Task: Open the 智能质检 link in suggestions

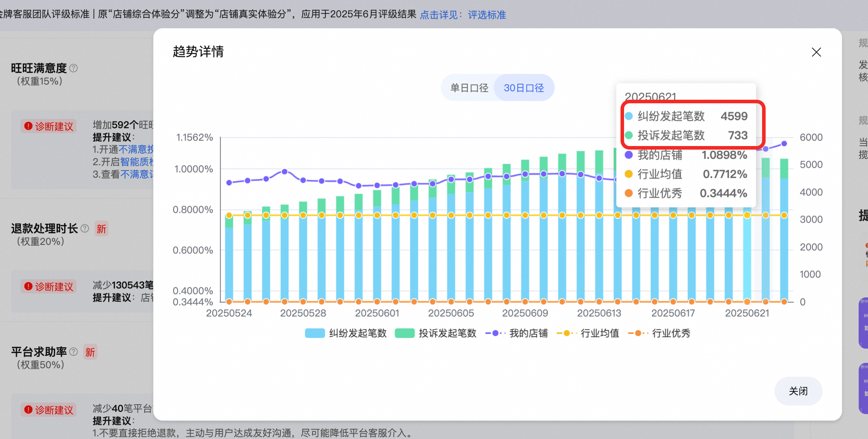Action: [137, 162]
